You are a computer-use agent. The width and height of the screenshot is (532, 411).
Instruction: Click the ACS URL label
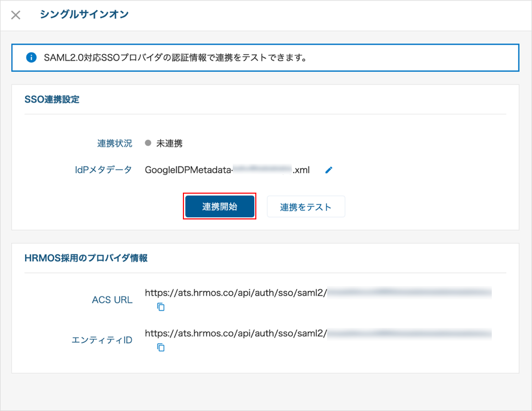112,300
